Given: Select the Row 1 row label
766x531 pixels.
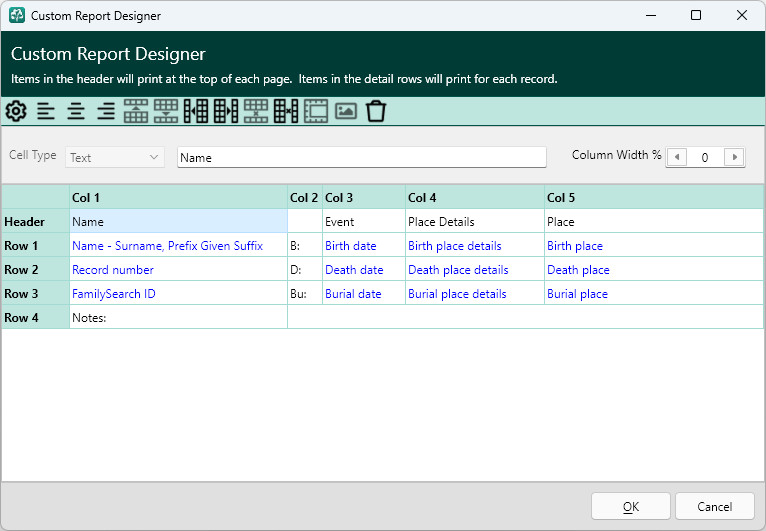Looking at the screenshot, I should [x=36, y=245].
